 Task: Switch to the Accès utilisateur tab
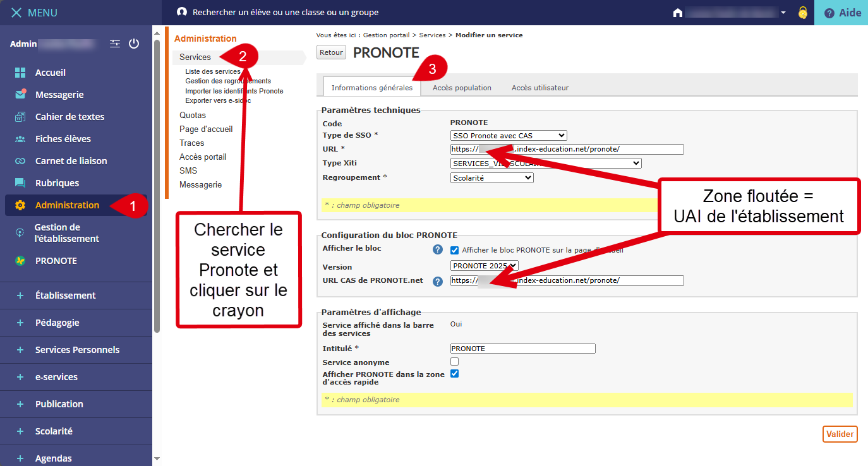[540, 88]
